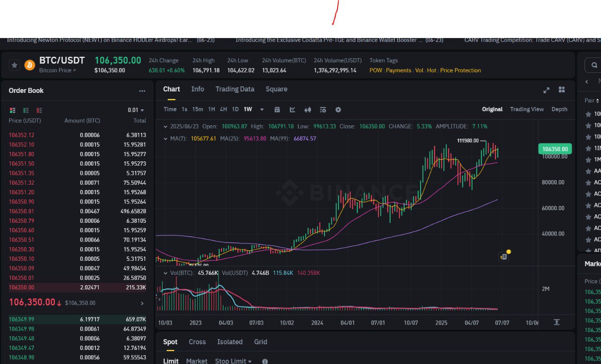Open the Bitcoin Price link

point(57,70)
